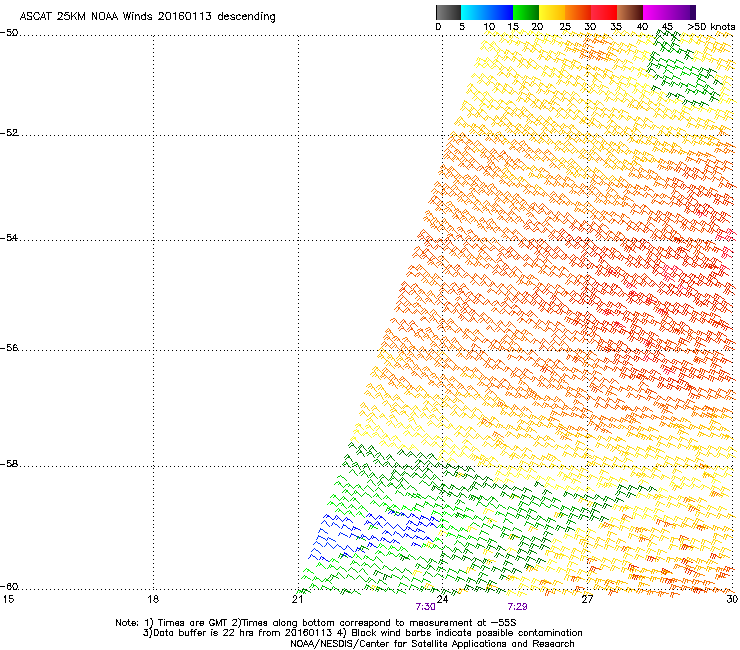
Task: Click the longitude label '24'
Action: pos(442,599)
